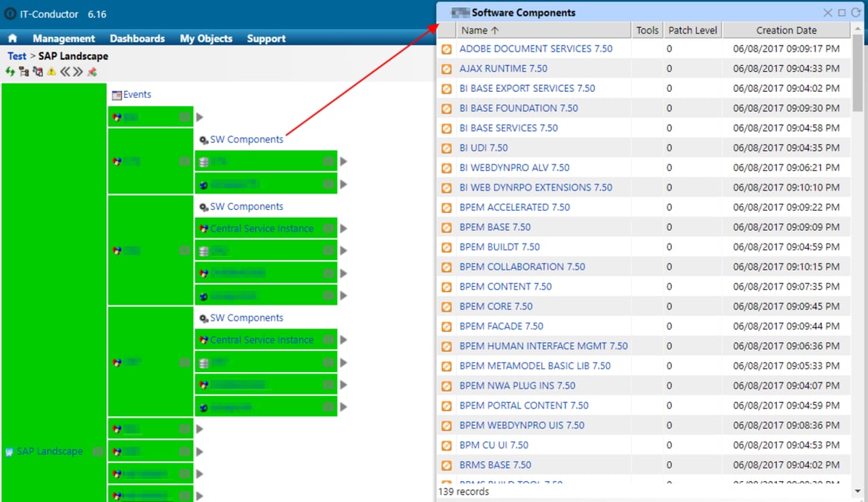Open BPEM BUILDT 7.50 link
This screenshot has width=868, height=502.
click(499, 247)
